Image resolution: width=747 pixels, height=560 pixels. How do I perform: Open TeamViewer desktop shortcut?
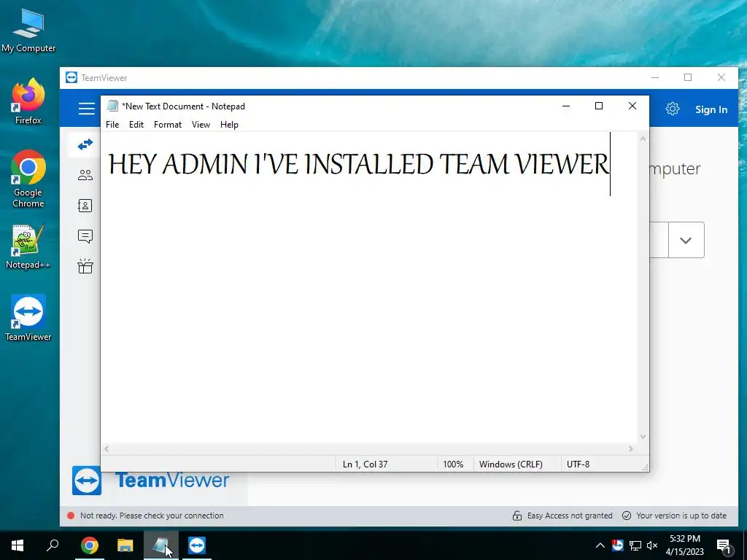coord(28,318)
